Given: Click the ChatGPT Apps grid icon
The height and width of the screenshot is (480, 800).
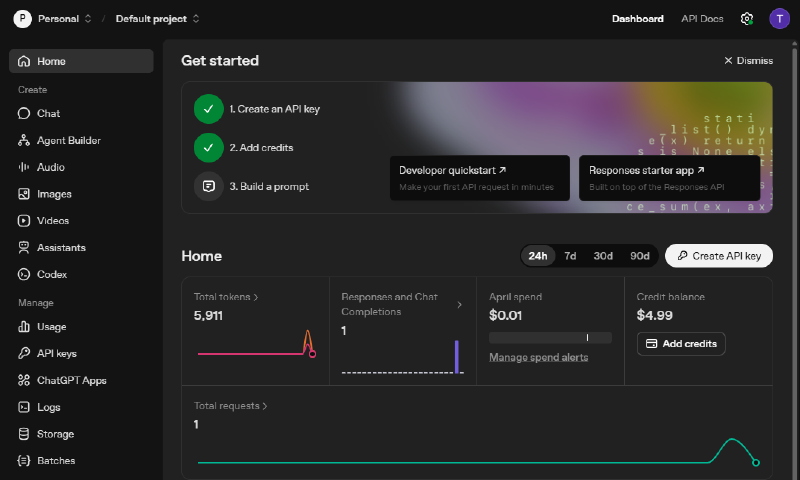Looking at the screenshot, I should 23,380.
